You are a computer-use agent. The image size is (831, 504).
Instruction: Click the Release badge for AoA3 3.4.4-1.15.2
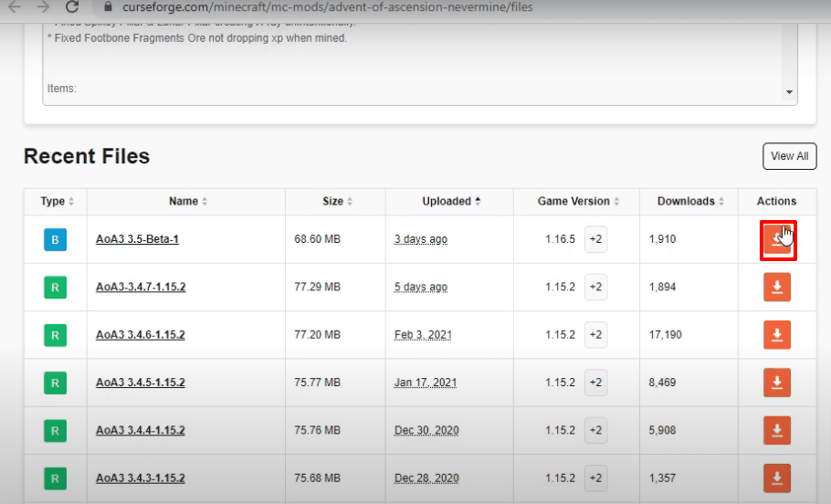[55, 430]
